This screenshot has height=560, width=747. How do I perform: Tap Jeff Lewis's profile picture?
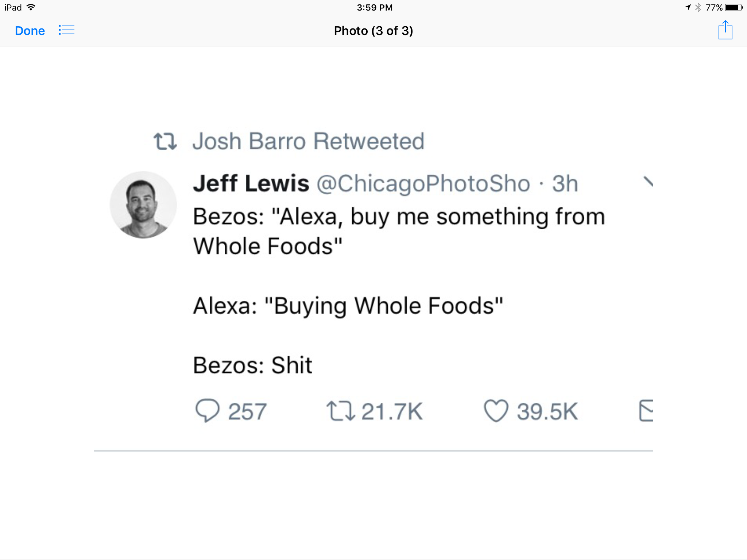(x=144, y=204)
